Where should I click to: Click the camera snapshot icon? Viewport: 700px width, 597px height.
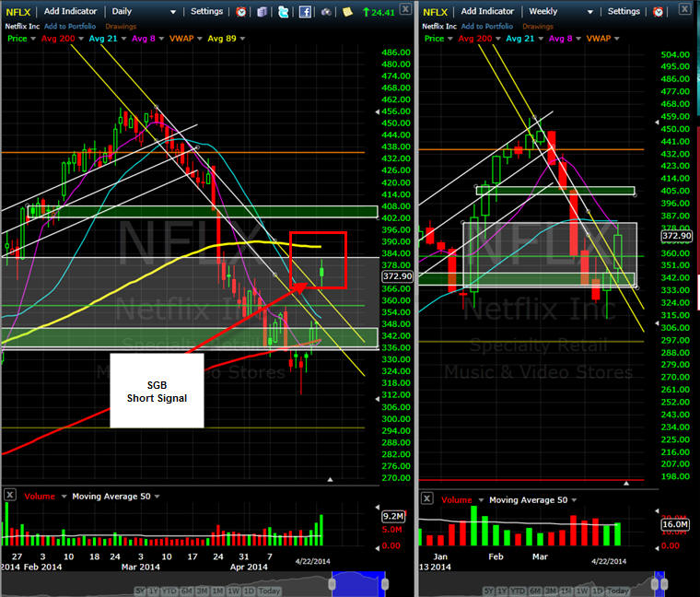[x=326, y=12]
